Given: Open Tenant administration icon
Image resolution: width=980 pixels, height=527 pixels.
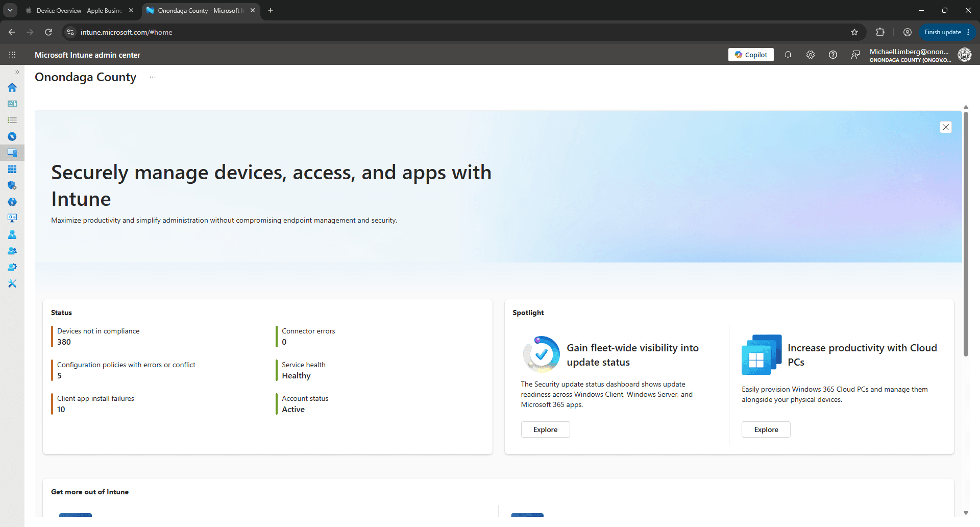Looking at the screenshot, I should point(12,267).
